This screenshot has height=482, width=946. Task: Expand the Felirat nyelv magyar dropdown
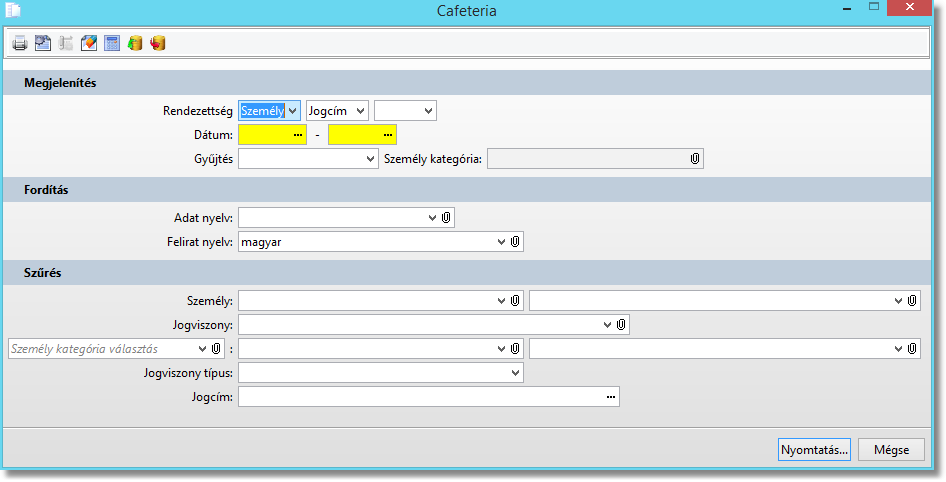(501, 242)
